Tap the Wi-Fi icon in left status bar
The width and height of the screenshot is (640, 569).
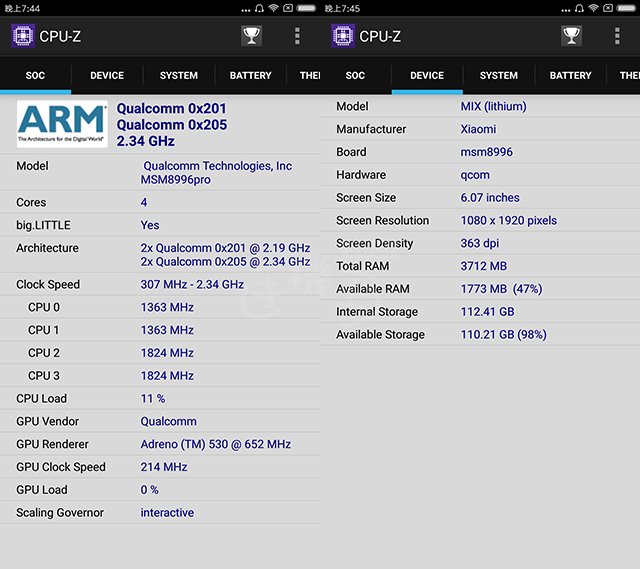(x=273, y=8)
